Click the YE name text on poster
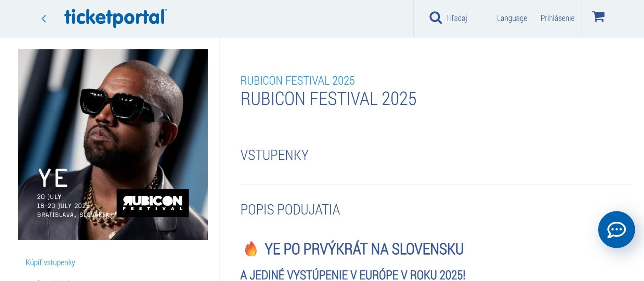644x281 pixels. click(x=53, y=178)
